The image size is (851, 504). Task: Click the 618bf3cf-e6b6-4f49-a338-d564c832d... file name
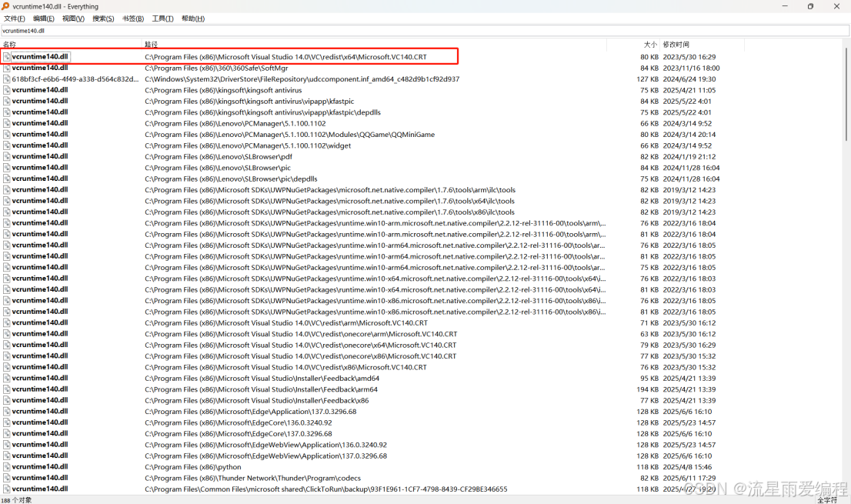tap(75, 79)
